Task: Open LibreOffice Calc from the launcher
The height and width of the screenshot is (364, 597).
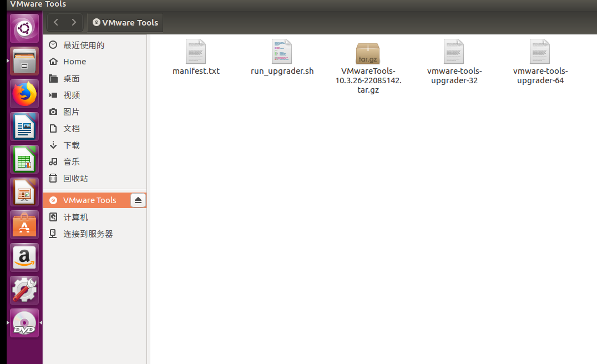Action: point(24,159)
